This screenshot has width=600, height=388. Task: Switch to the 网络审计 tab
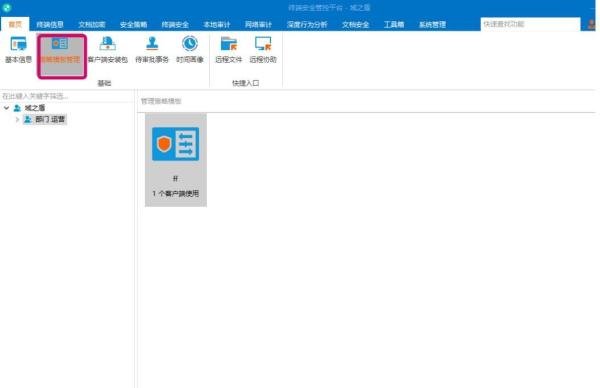(259, 24)
